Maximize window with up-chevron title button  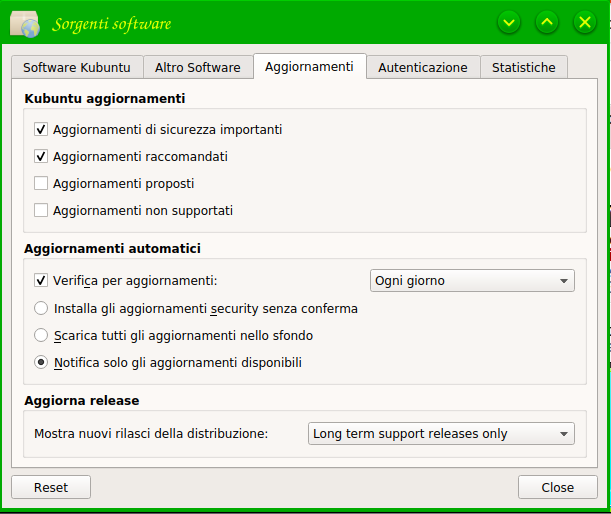coord(547,23)
